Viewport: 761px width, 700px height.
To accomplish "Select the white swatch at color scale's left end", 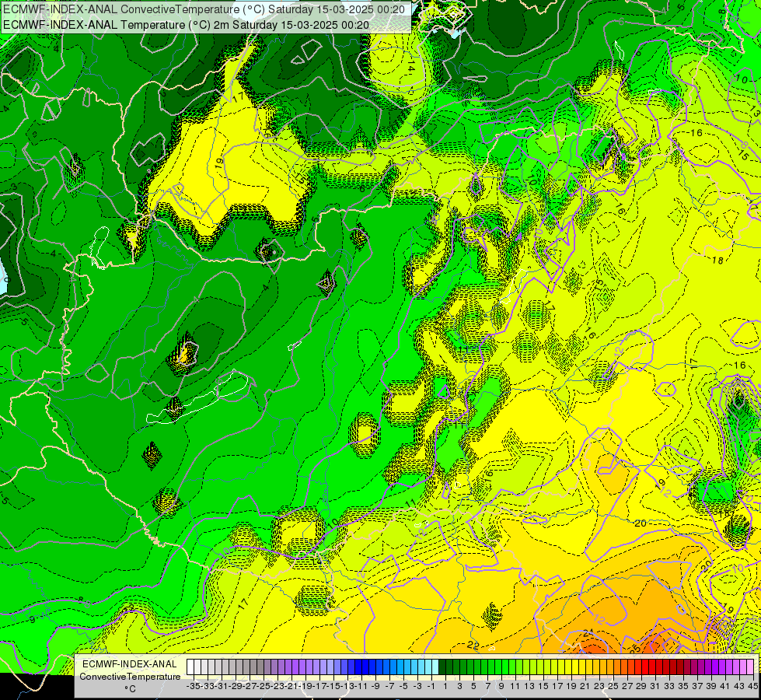I will click(190, 667).
